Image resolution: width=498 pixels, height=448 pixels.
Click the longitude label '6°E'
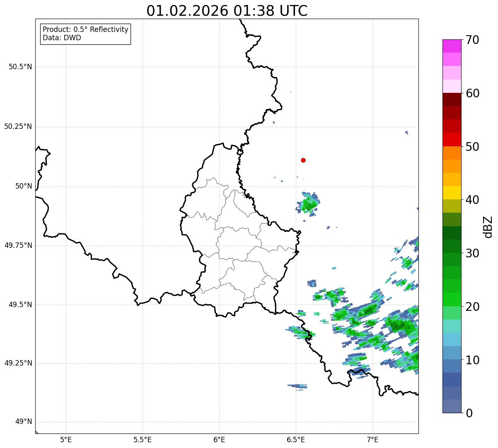pos(219,440)
